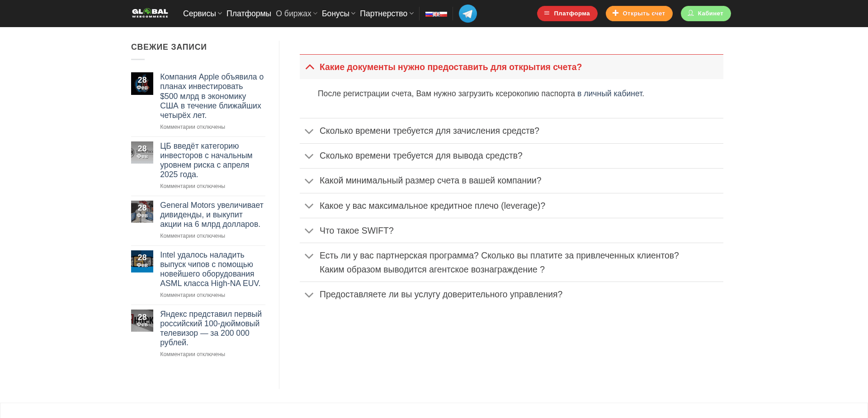The height and width of the screenshot is (418, 868).
Task: Select the Polish flag language icon
Action: [x=444, y=14]
